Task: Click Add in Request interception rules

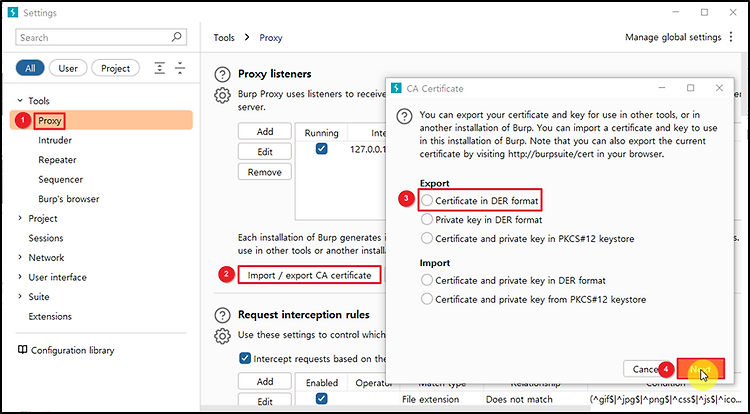Action: pos(265,381)
